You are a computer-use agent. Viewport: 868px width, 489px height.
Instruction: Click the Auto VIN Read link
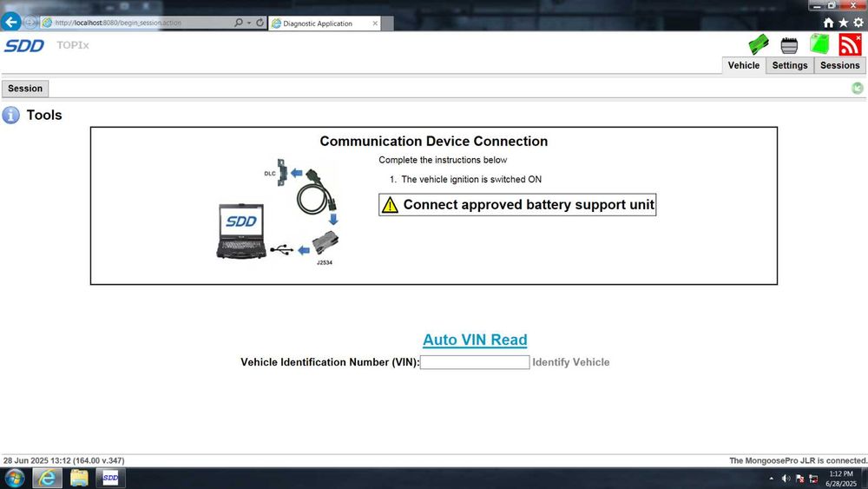pos(475,340)
